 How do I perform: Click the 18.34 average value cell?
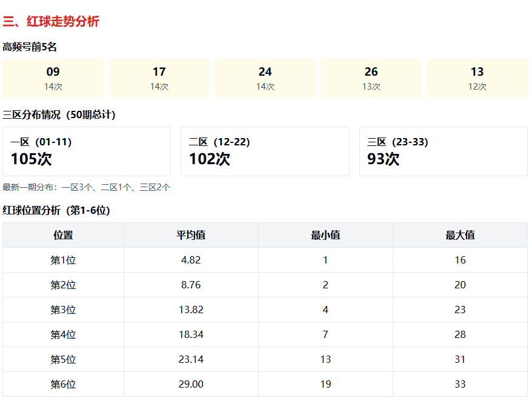(x=191, y=334)
